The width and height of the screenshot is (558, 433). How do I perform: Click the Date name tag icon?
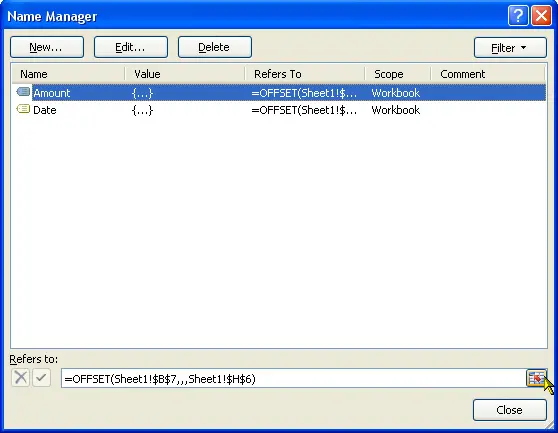pos(23,109)
